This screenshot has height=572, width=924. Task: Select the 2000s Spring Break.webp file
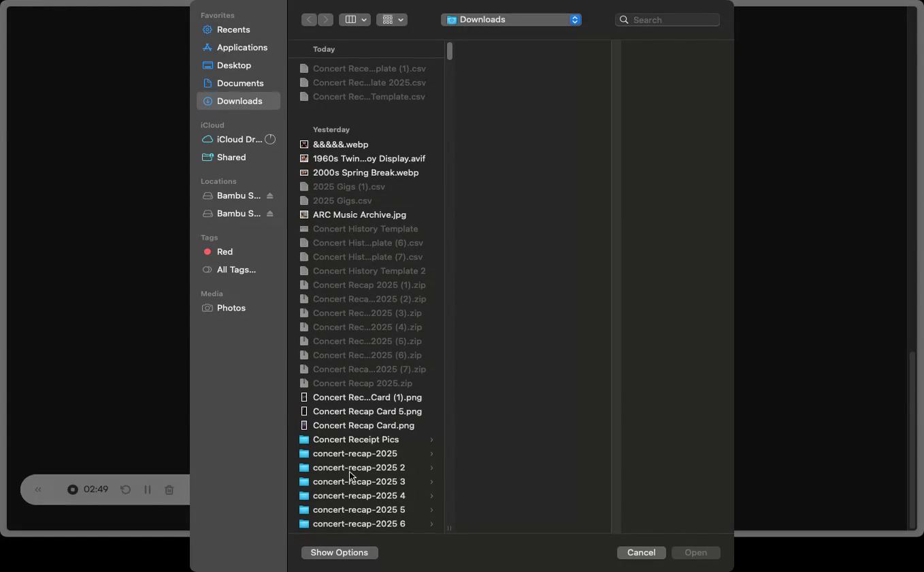tap(365, 172)
